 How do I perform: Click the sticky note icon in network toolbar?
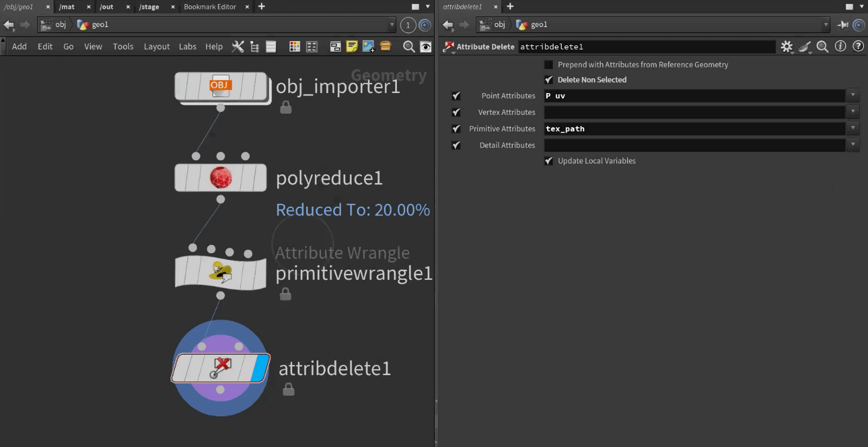(352, 47)
